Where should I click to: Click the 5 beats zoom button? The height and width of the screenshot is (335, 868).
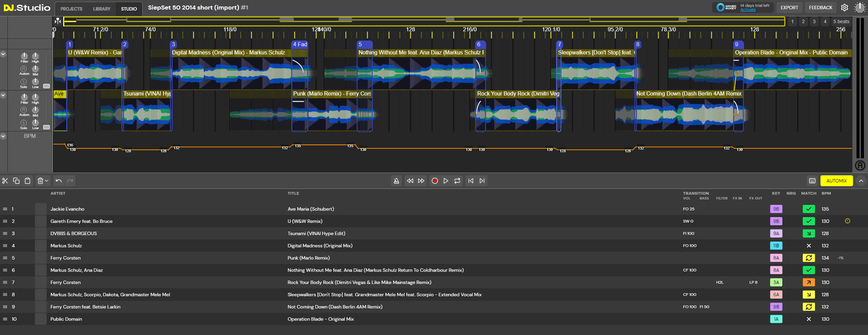(x=841, y=22)
